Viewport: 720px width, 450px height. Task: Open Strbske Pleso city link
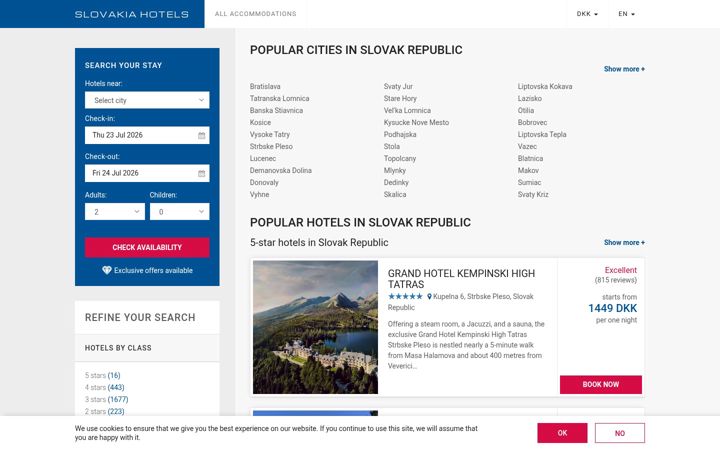tap(271, 146)
